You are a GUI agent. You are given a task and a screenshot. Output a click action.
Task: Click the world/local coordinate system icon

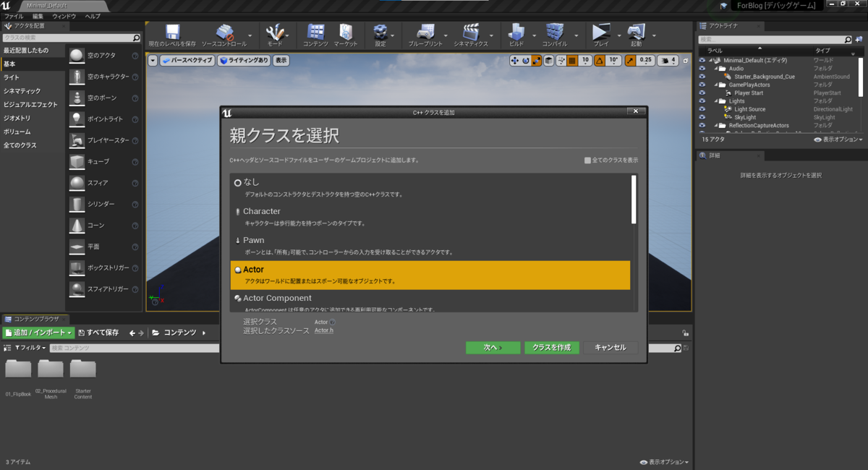pos(549,61)
